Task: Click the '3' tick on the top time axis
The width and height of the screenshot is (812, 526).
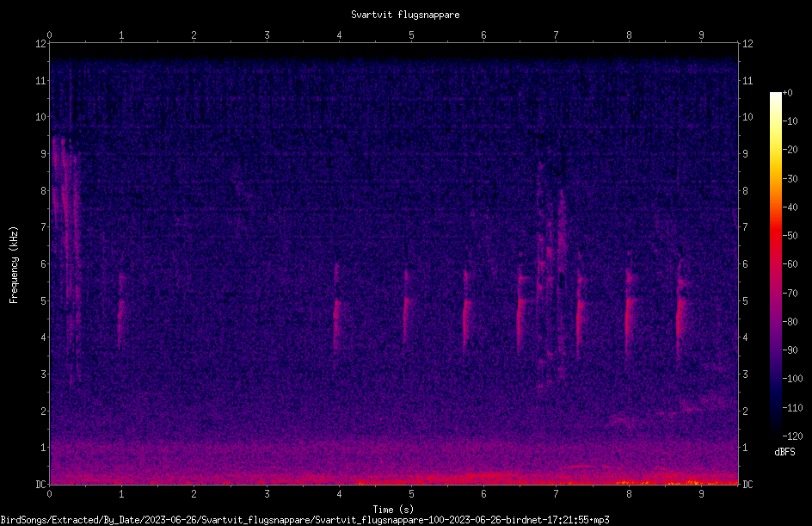Action: point(267,35)
